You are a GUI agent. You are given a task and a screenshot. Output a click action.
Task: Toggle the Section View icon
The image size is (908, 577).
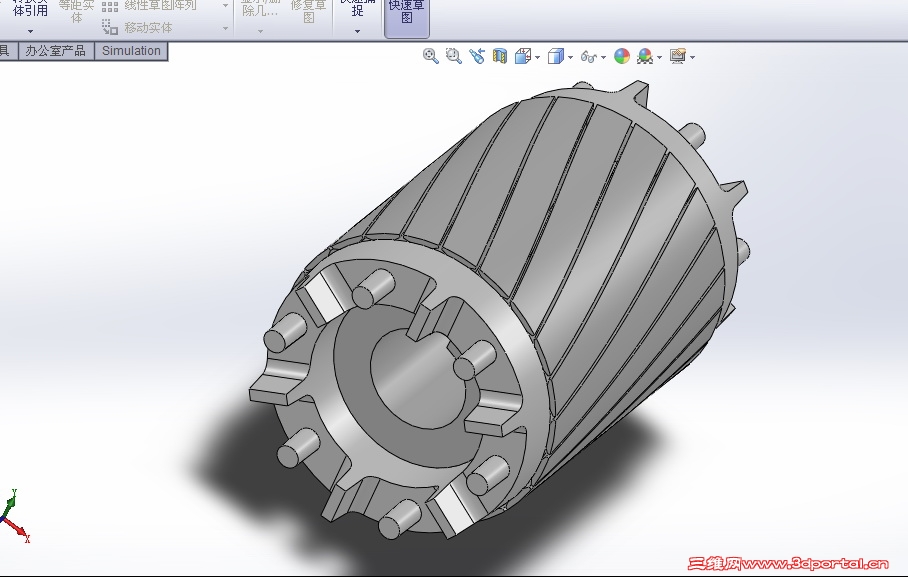point(499,56)
